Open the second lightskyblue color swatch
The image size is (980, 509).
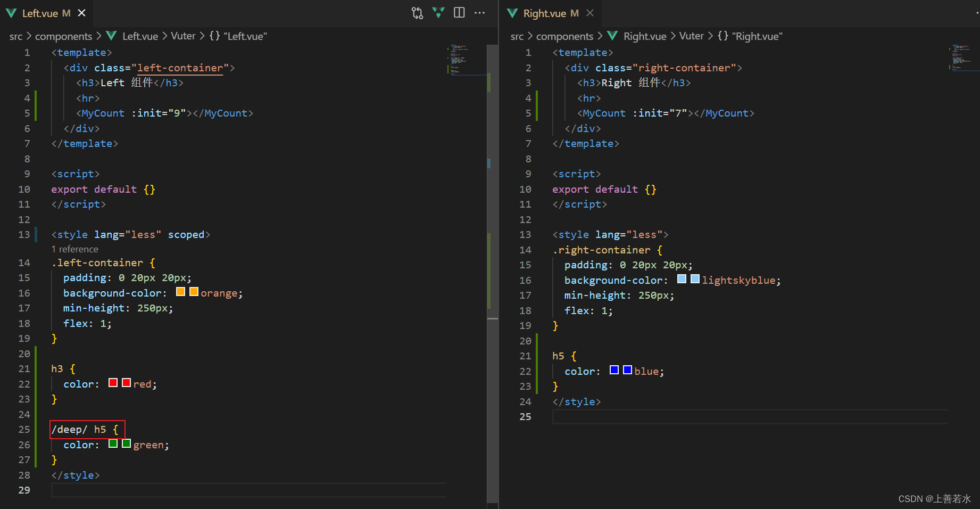coord(695,279)
